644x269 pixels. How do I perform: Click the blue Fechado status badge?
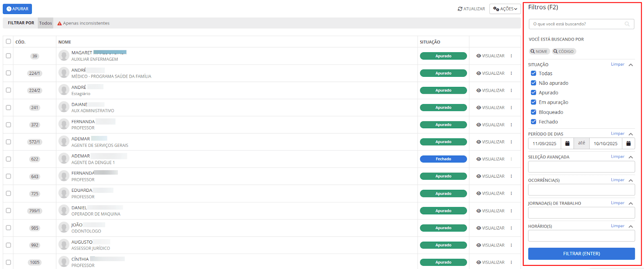pos(443,159)
